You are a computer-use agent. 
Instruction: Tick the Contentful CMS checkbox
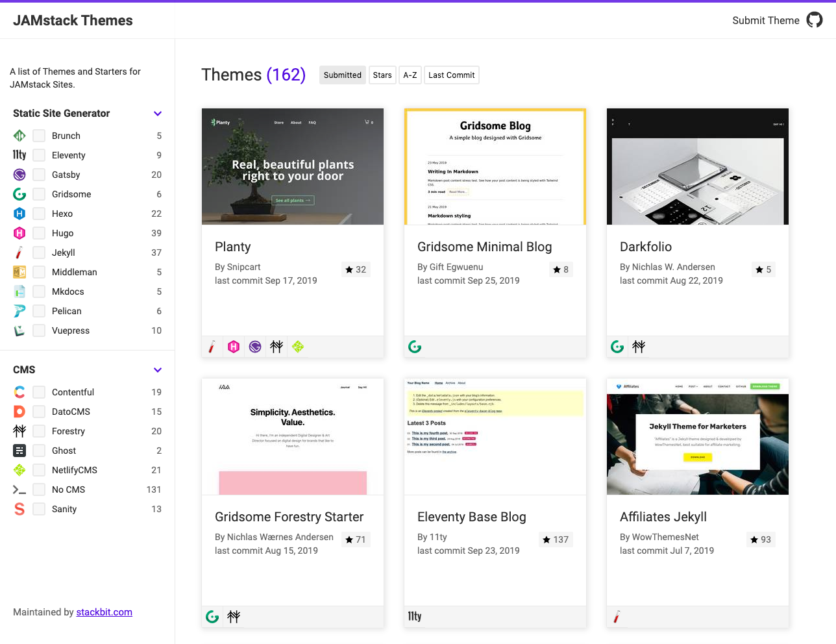[39, 392]
